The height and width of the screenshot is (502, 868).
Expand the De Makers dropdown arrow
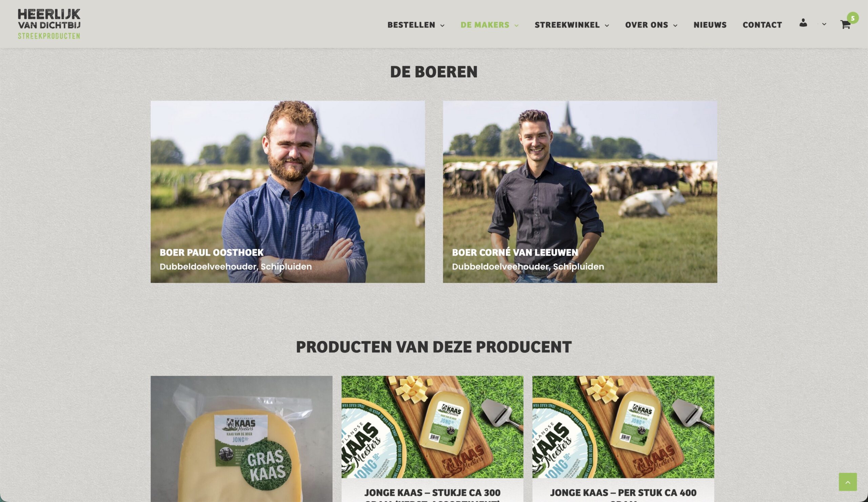pos(516,25)
